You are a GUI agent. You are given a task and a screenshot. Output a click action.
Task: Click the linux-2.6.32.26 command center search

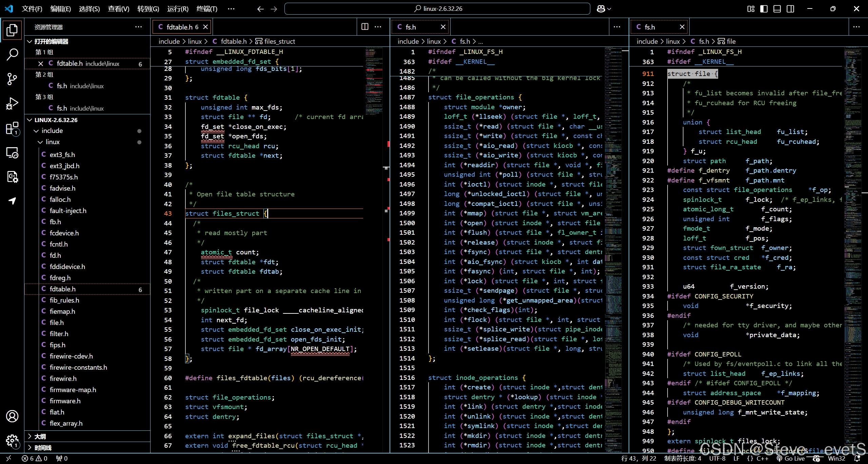(437, 9)
